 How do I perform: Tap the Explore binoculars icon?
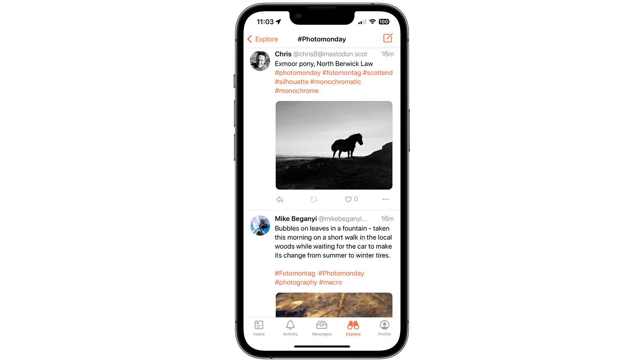pos(353,326)
